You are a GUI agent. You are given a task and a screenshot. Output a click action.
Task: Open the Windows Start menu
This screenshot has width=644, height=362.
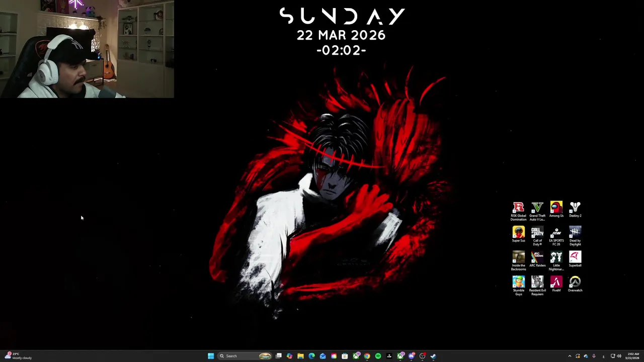click(x=211, y=356)
